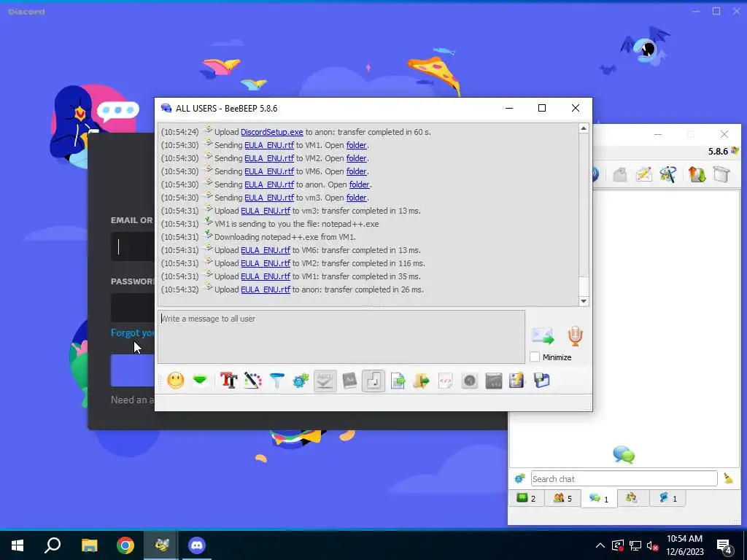Open folder link in Sending to VM2 row
The width and height of the screenshot is (747, 560).
pyautogui.click(x=356, y=158)
